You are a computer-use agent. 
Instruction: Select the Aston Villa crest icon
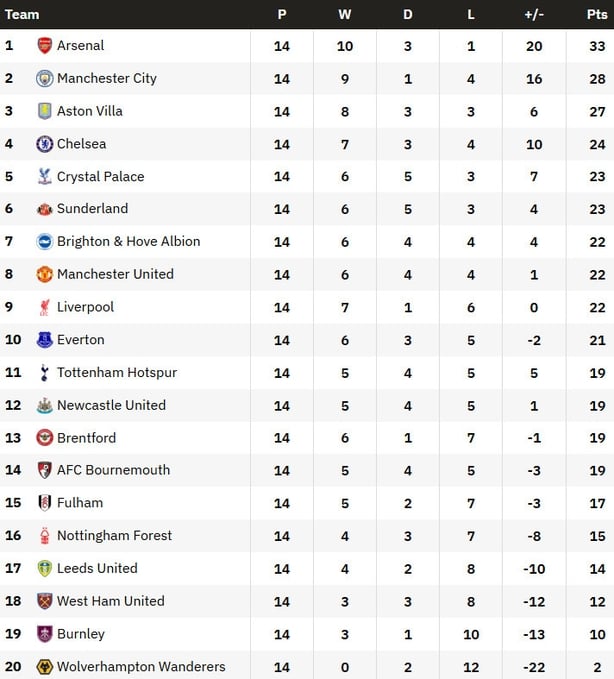click(x=45, y=111)
